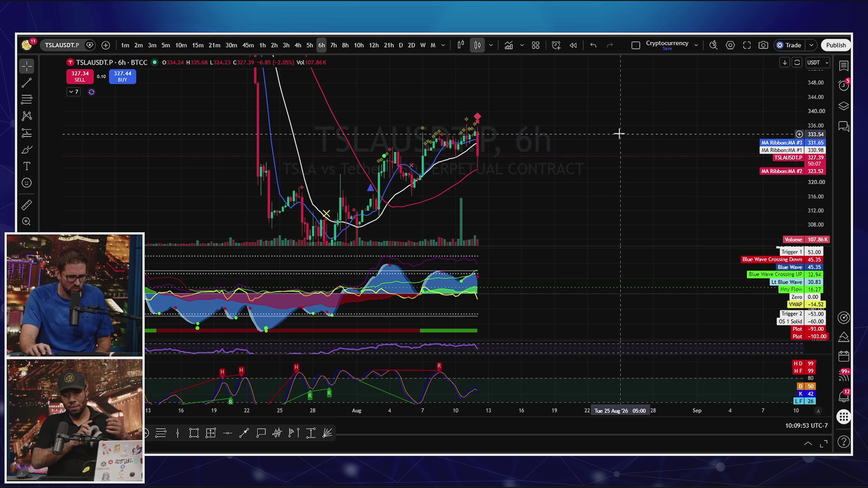Toggle auto scale button near USDT
The image size is (868, 488).
[x=797, y=63]
